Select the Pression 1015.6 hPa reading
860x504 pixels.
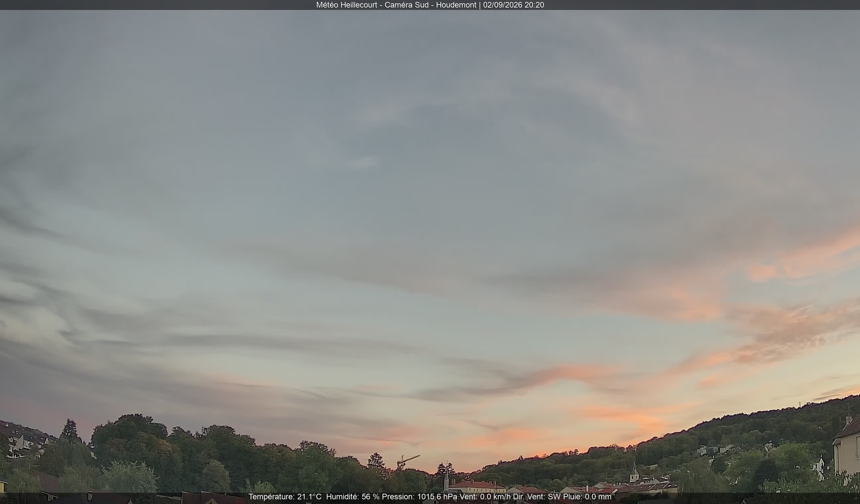[x=419, y=497]
